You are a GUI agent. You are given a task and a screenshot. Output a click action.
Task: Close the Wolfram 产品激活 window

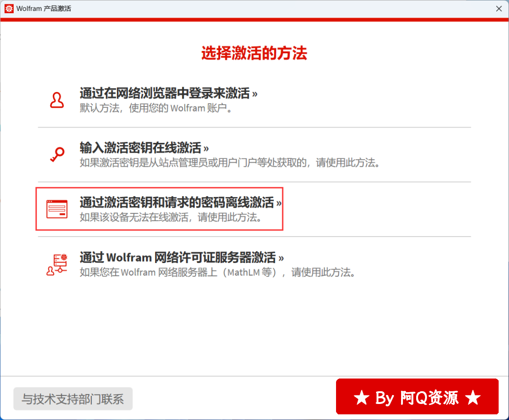[499, 9]
